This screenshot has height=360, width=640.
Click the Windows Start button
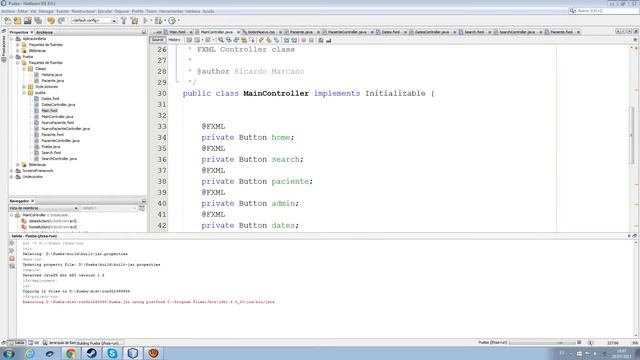point(8,353)
